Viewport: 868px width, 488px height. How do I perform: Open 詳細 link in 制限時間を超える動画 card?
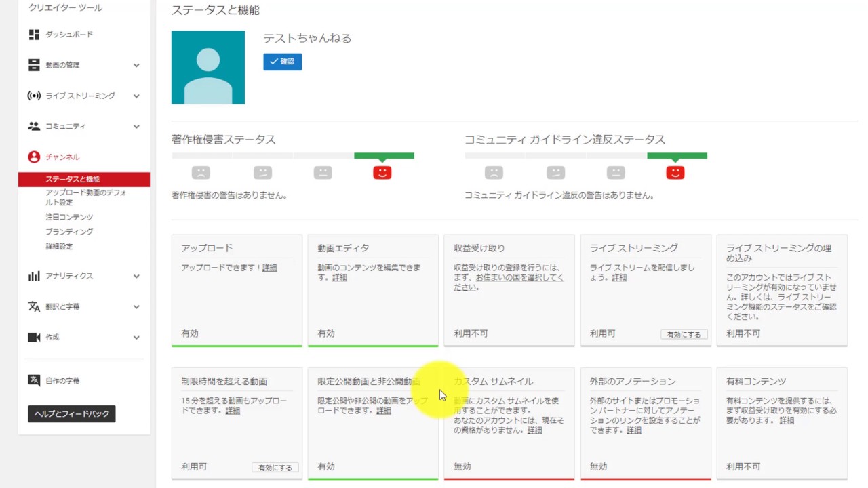click(233, 411)
